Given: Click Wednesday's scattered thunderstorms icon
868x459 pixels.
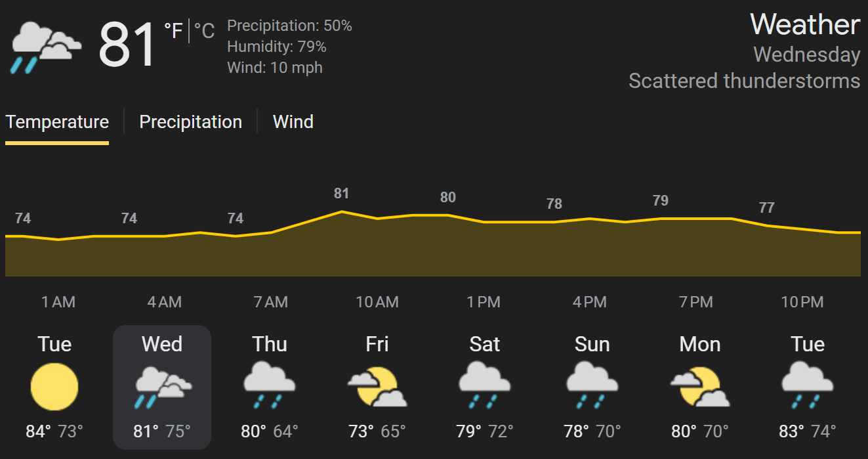Looking at the screenshot, I should [162, 387].
